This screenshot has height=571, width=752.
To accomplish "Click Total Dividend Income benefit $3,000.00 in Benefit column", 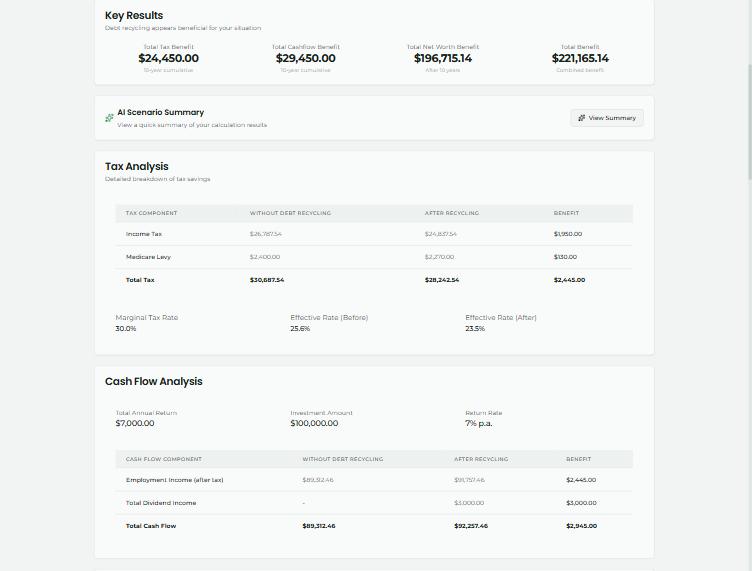I will pyautogui.click(x=581, y=503).
